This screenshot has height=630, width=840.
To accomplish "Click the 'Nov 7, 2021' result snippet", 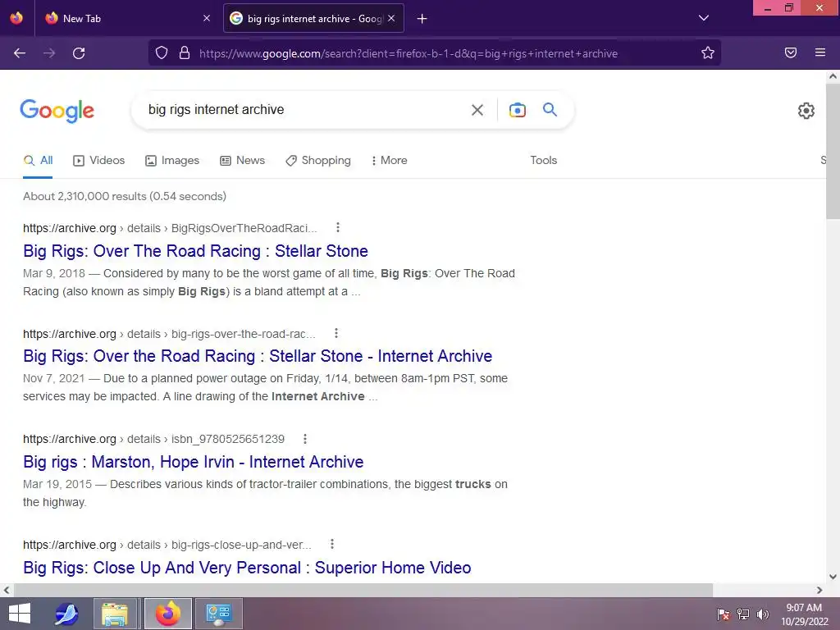I will point(265,387).
